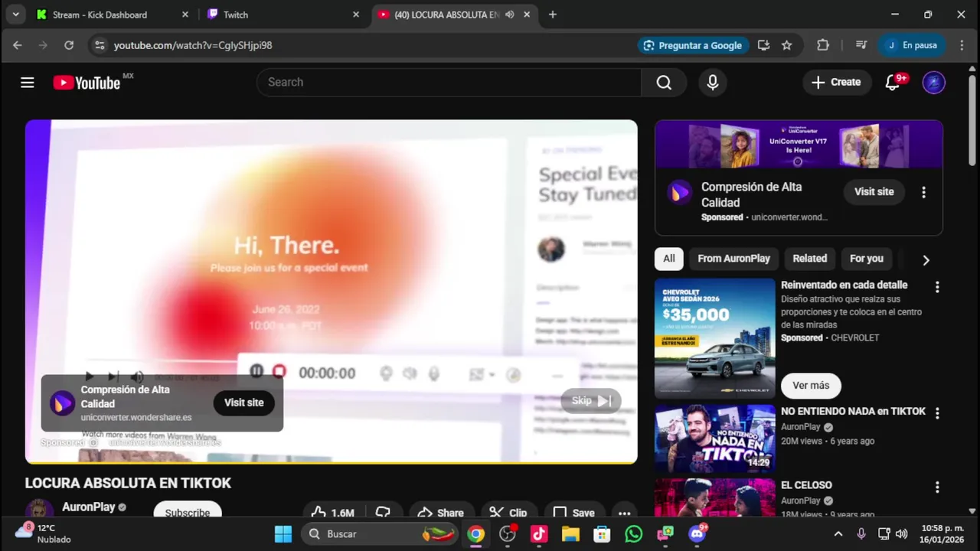Open EL CELOSO video title

(x=806, y=485)
